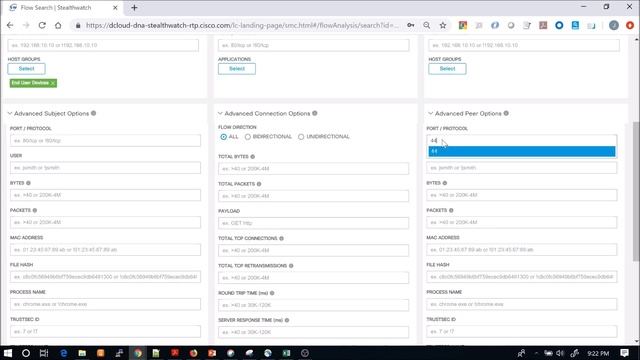640x360 pixels.
Task: Click the blue circle extension icon
Action: click(559, 25)
